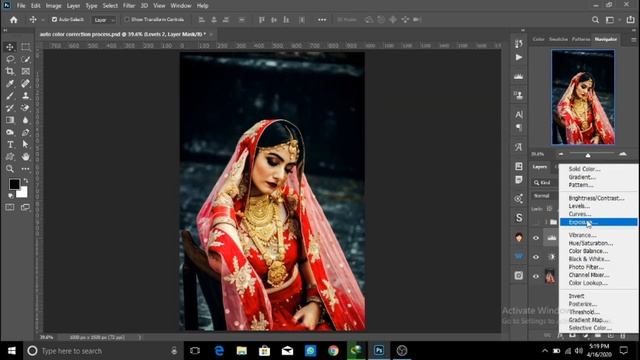Viewport: 640px width, 360px height.
Task: Switch to the Patterns tab
Action: tap(581, 39)
